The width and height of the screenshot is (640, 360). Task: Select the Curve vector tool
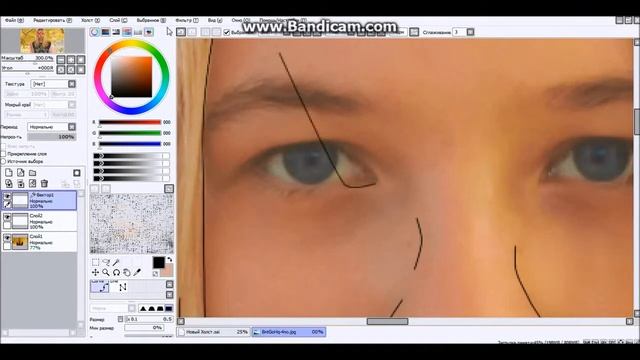(x=100, y=287)
